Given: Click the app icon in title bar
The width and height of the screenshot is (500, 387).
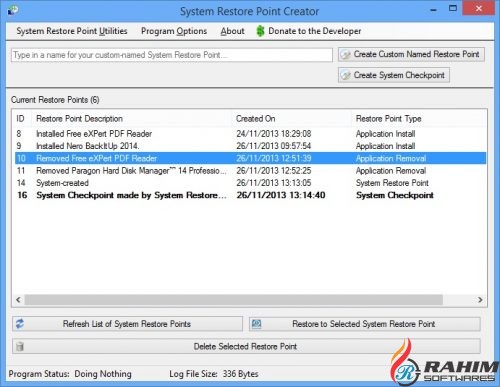Looking at the screenshot, I should (13, 10).
